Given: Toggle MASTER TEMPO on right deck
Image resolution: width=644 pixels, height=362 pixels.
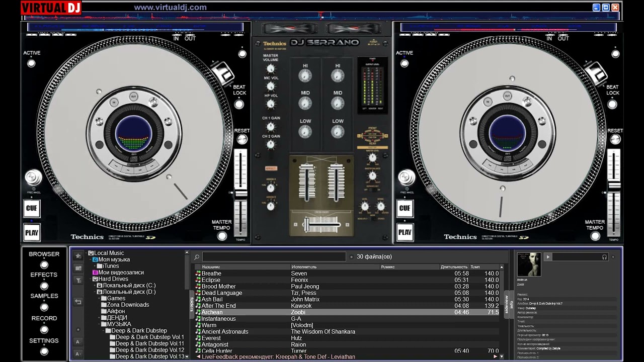Looking at the screenshot, I should click(595, 236).
